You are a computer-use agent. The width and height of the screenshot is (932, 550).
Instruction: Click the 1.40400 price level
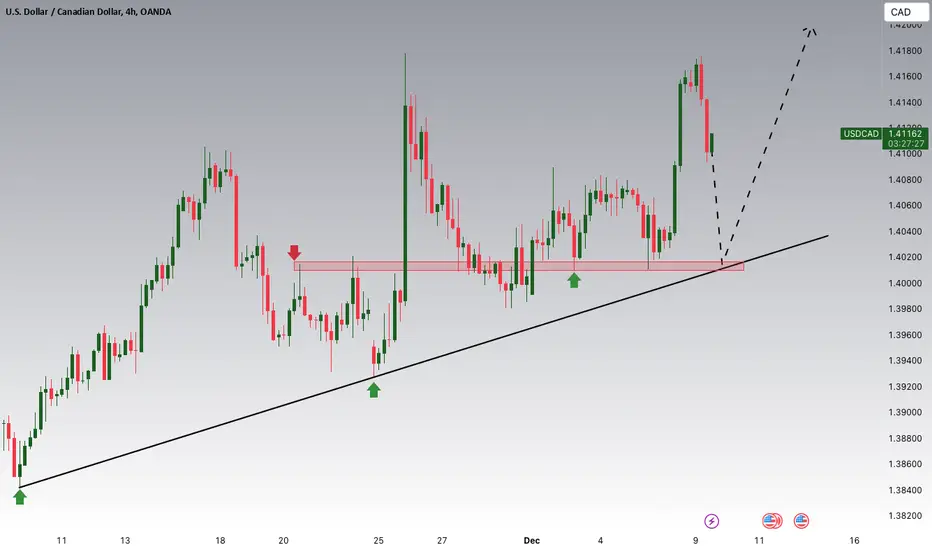coord(905,231)
